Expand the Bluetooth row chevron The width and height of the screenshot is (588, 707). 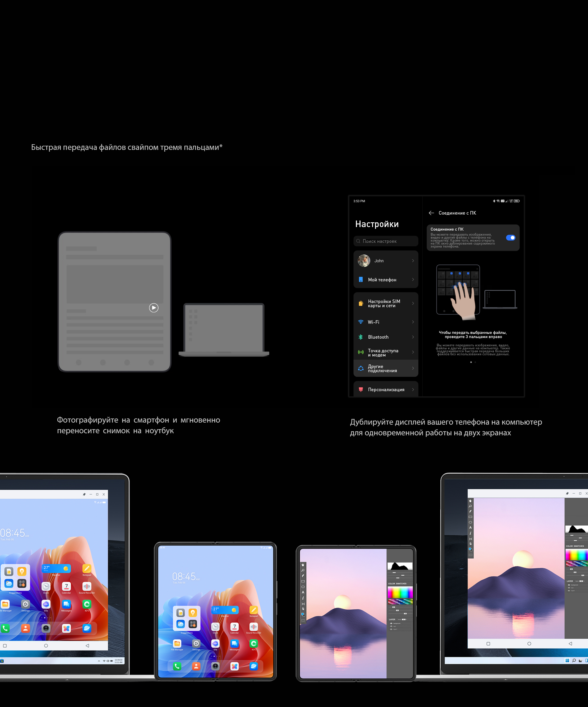(x=413, y=337)
